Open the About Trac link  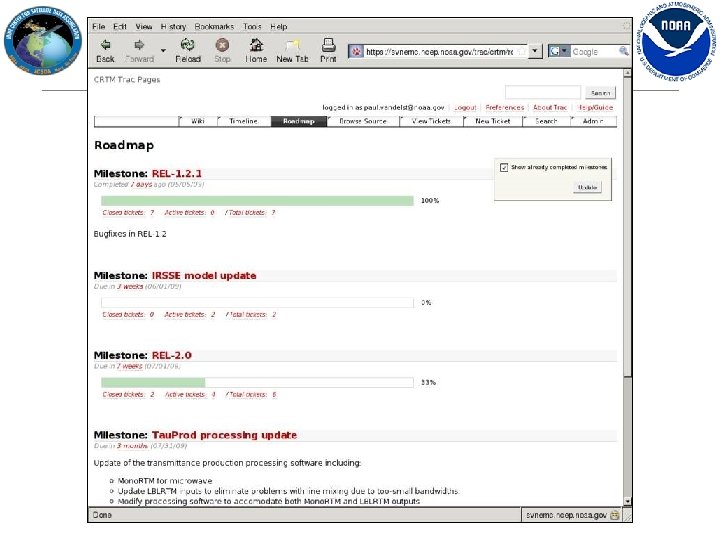tap(550, 107)
